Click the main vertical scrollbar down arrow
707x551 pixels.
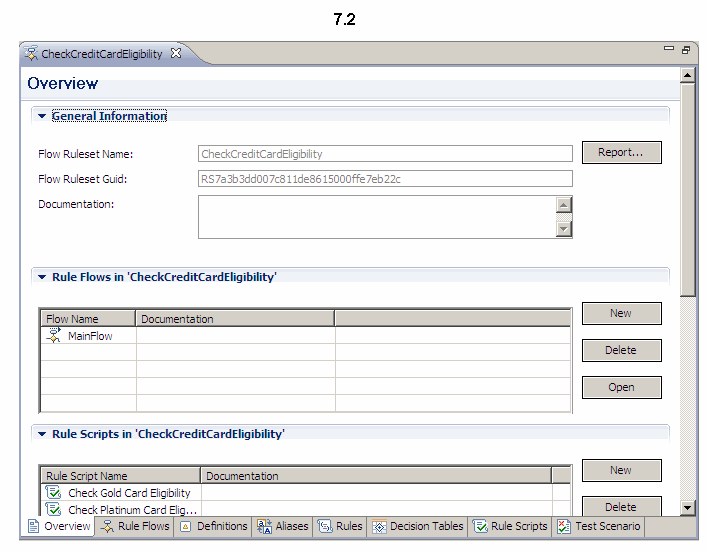[x=687, y=508]
